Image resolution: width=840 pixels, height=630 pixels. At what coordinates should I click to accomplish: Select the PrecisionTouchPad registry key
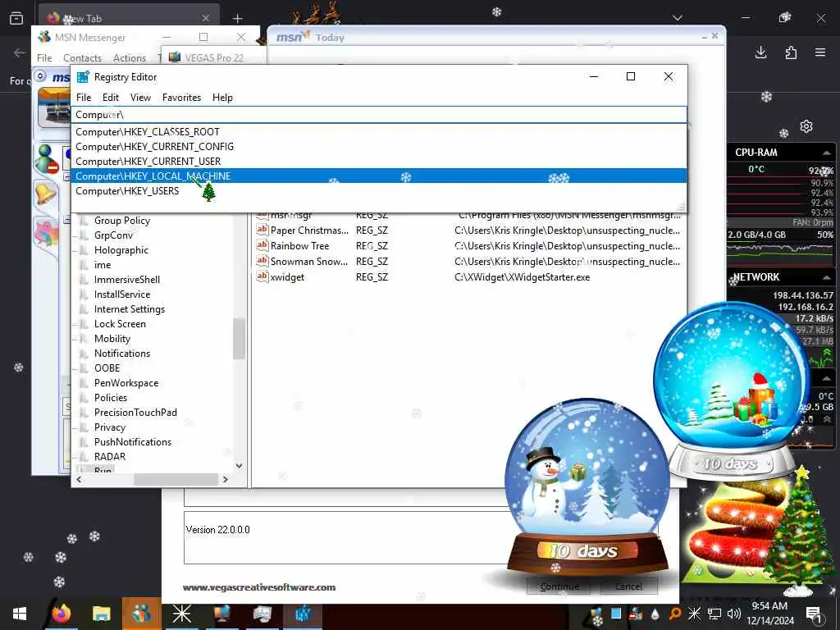(135, 413)
